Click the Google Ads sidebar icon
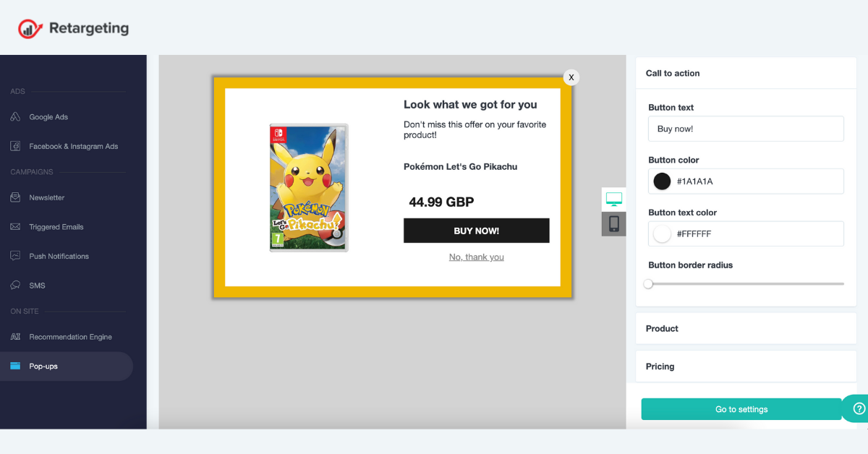Viewport: 868px width, 454px height. click(x=15, y=117)
